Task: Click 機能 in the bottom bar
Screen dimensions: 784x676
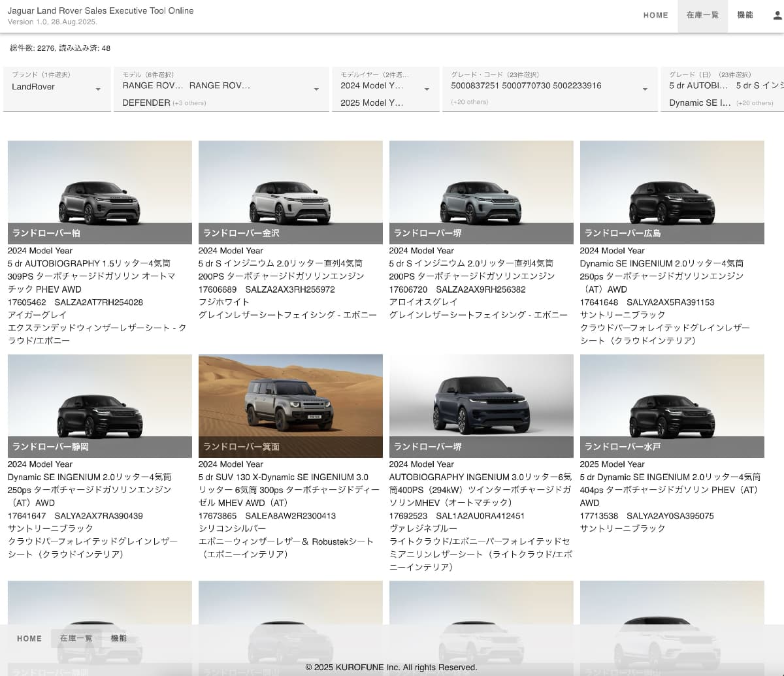Action: coord(119,639)
